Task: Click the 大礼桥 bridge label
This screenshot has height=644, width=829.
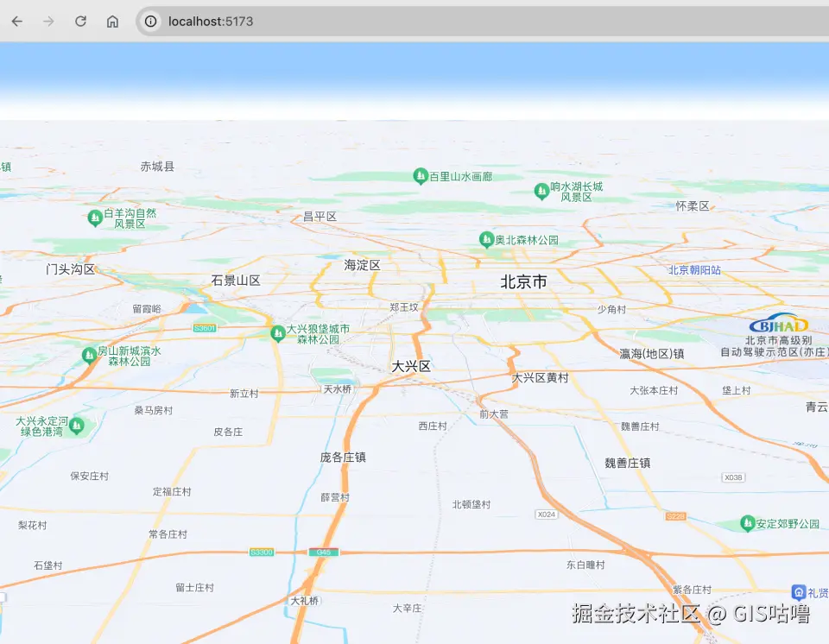Action: point(305,601)
